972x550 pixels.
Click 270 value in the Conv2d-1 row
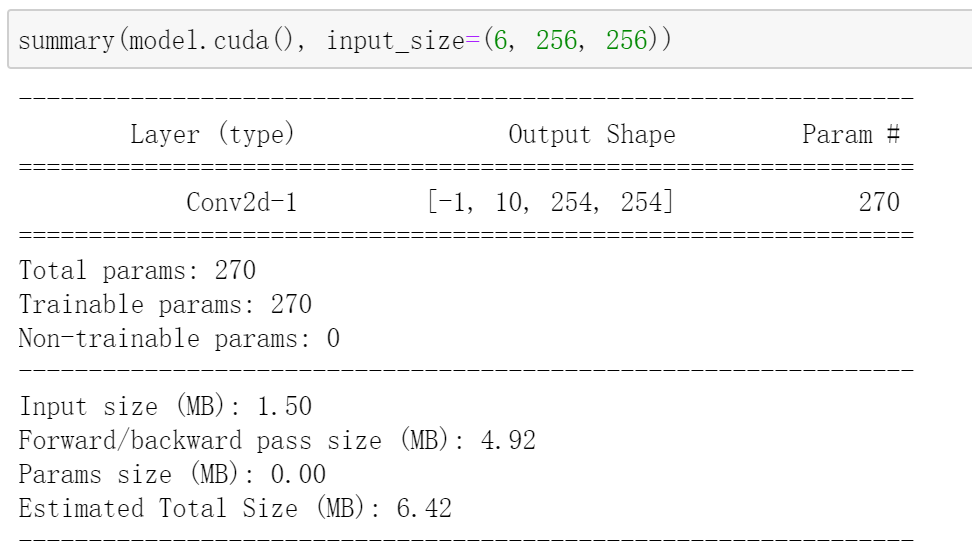(879, 202)
